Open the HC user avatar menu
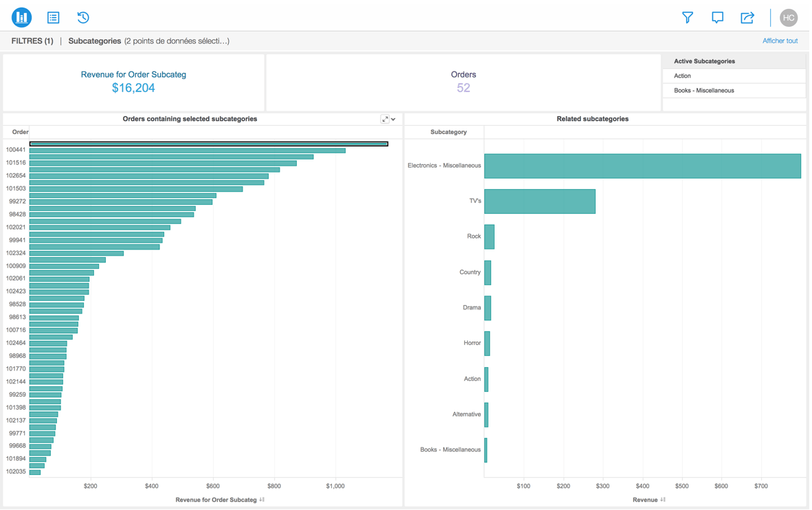812x510 pixels. click(788, 18)
